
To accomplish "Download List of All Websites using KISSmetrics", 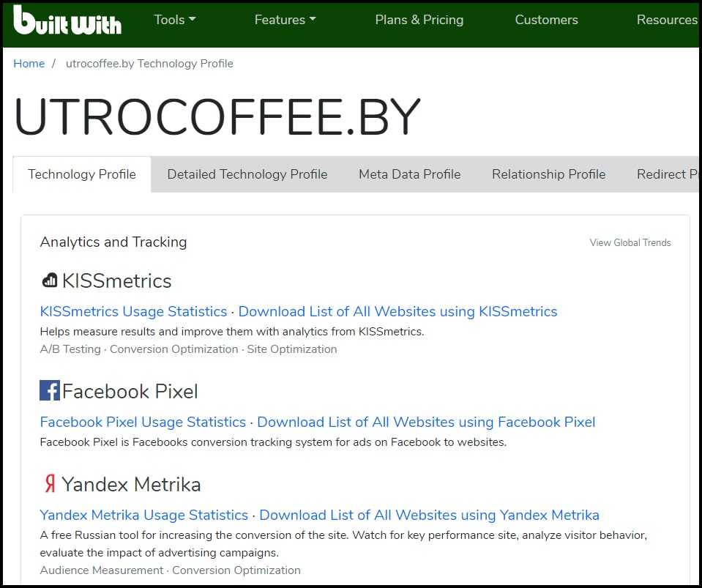I will (x=397, y=311).
